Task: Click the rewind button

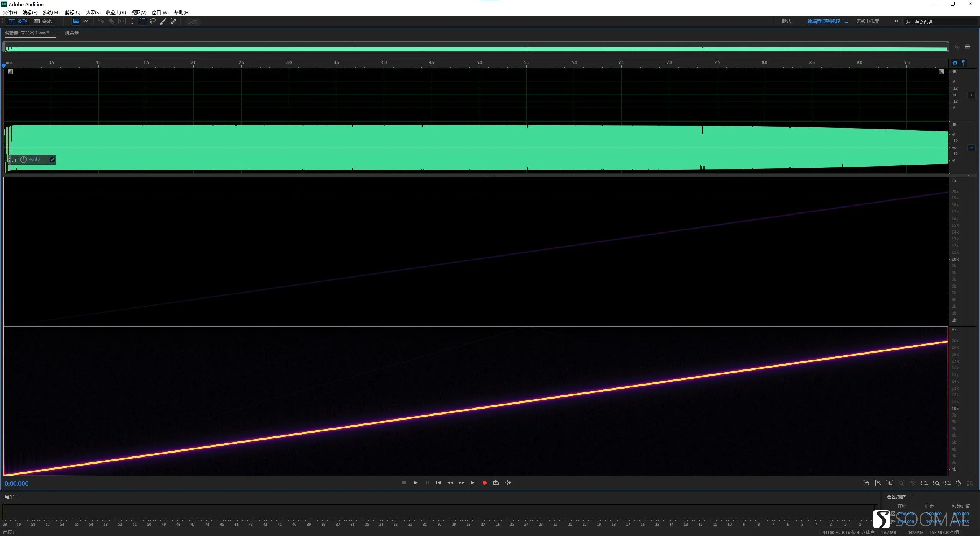Action: pos(450,483)
